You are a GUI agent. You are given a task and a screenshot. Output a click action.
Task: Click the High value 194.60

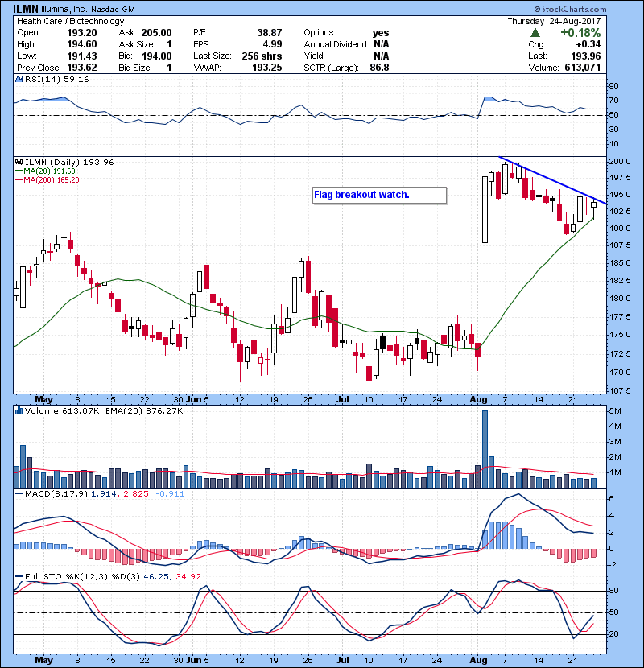(x=82, y=44)
